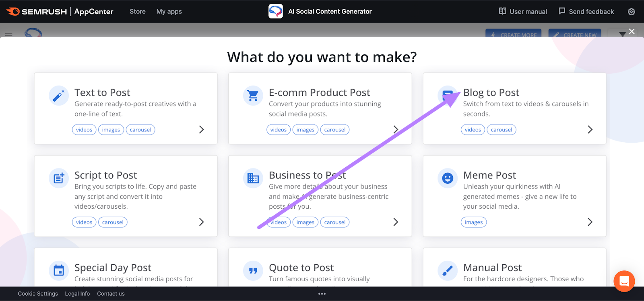Viewport: 644px width, 301px height.
Task: Open the settings gear in top bar
Action: [x=632, y=12]
